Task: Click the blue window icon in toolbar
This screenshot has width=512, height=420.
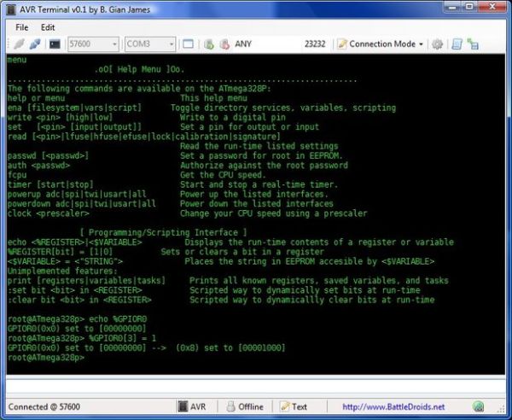Action: click(x=188, y=44)
